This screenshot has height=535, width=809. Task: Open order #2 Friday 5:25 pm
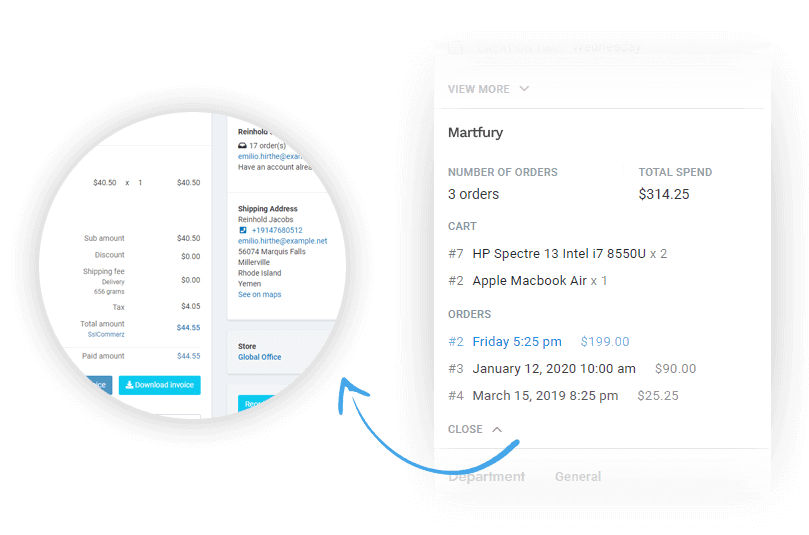(x=516, y=342)
